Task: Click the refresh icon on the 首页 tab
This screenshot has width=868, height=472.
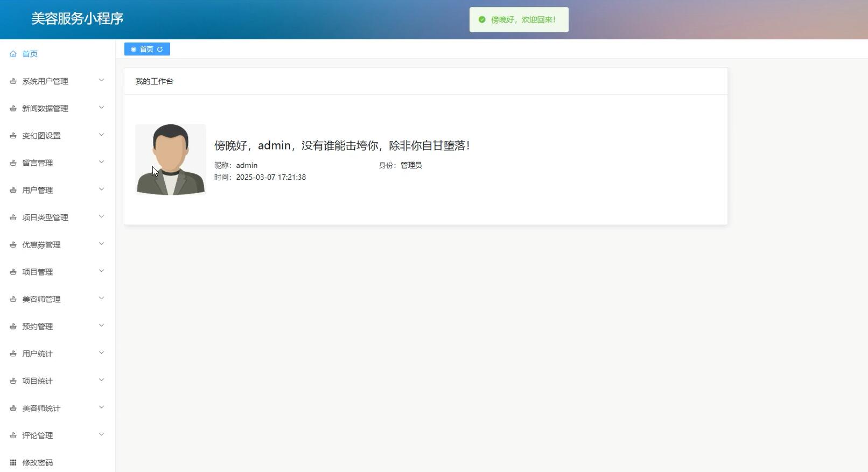Action: coord(160,50)
